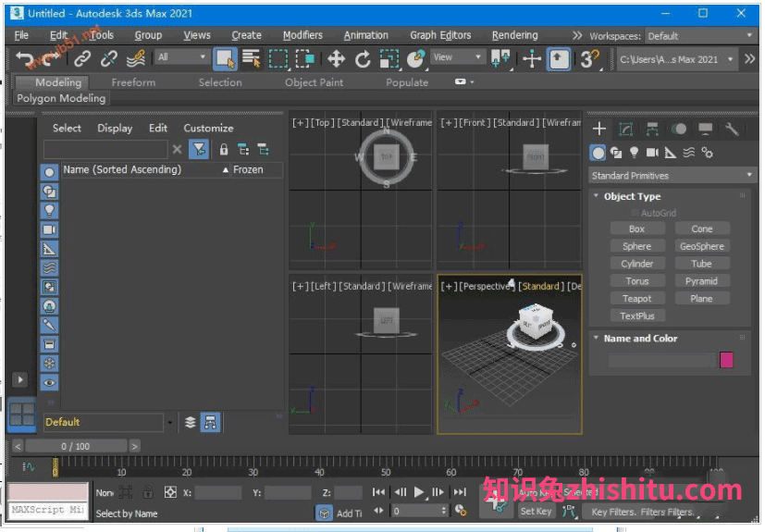Open the Standard Primitives dropdown
This screenshot has height=532, width=765.
[x=672, y=175]
